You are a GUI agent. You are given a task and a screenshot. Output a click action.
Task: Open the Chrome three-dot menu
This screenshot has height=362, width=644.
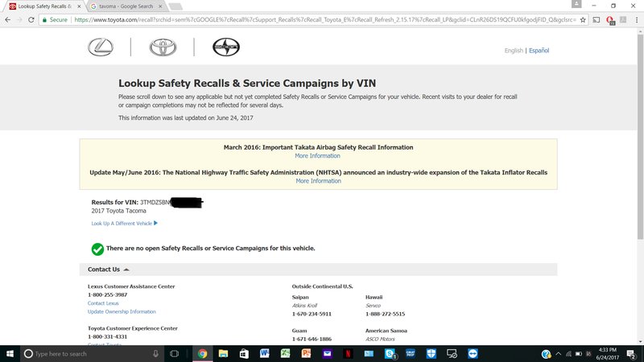pyautogui.click(x=637, y=19)
